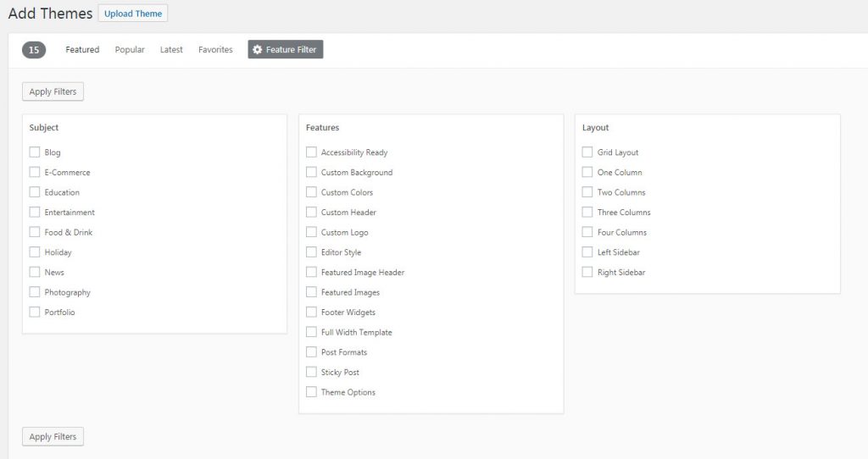Image resolution: width=868 pixels, height=459 pixels.
Task: Select the Two Columns layout checkbox
Action: pos(587,192)
